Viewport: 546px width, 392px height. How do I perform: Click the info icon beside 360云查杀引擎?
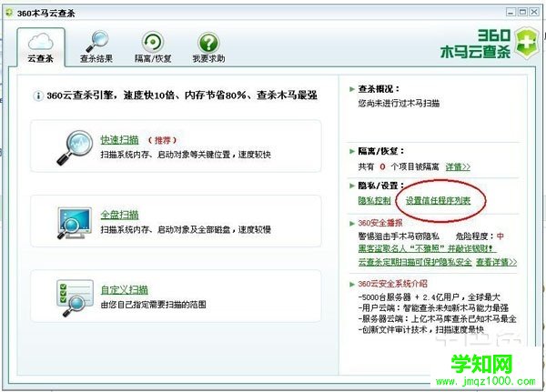tap(37, 95)
